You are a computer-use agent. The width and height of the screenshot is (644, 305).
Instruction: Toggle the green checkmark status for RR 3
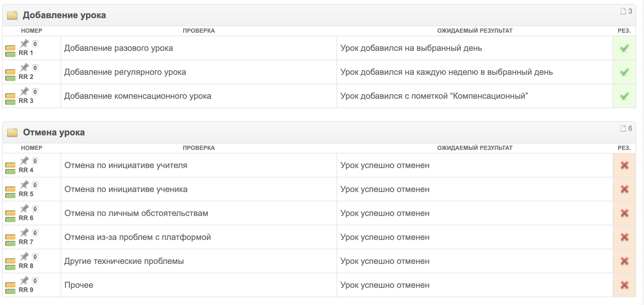coord(624,96)
